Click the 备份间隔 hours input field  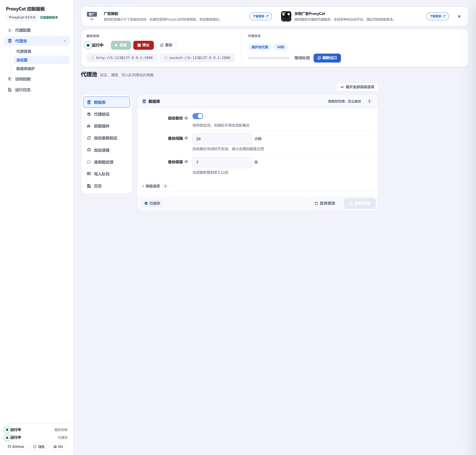(222, 139)
